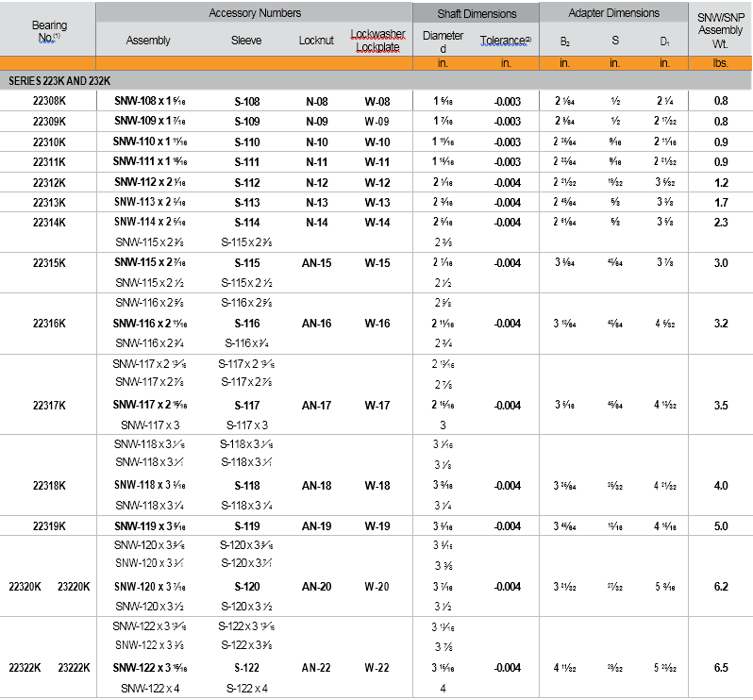Select bearing number 22308K cell
The height and width of the screenshot is (700, 753).
(48, 101)
